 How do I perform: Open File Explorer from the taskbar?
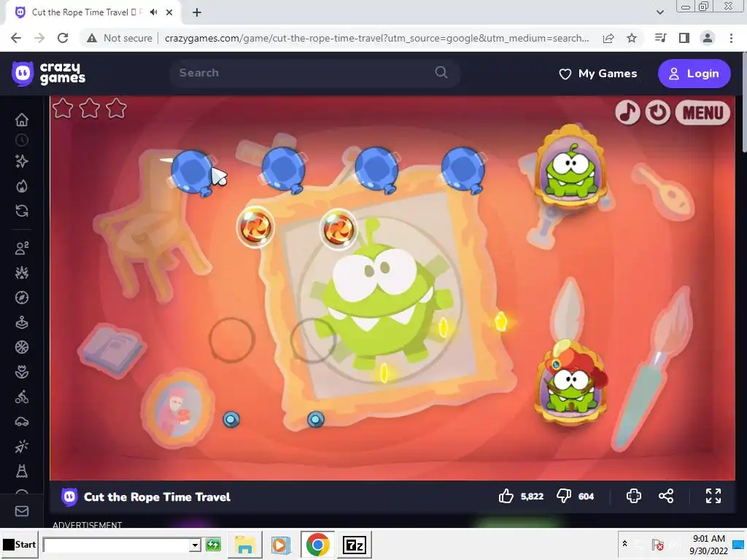tap(245, 544)
